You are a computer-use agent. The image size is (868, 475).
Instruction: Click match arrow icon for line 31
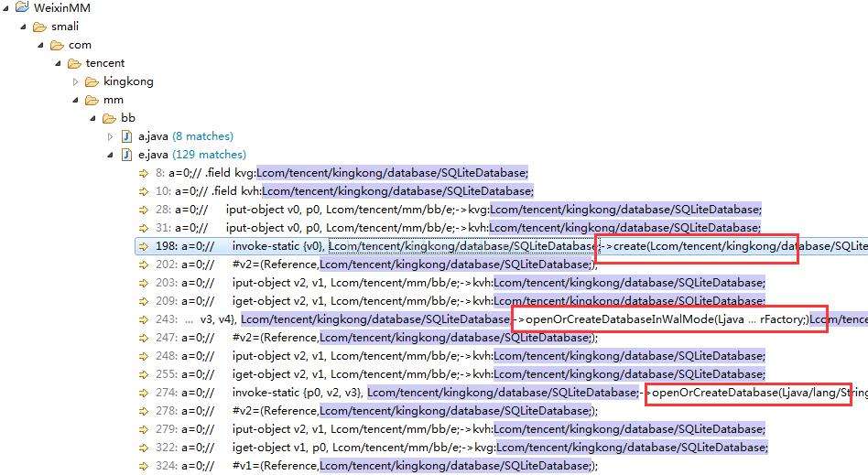pos(144,228)
